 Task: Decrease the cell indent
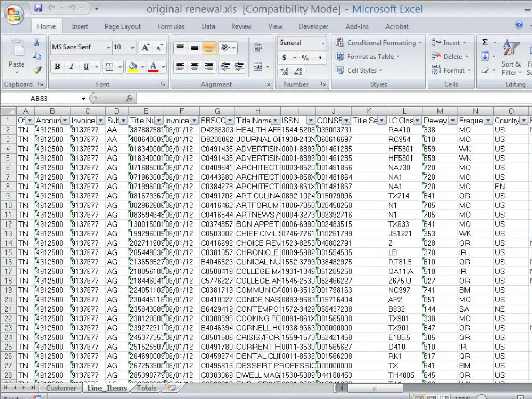click(225, 66)
